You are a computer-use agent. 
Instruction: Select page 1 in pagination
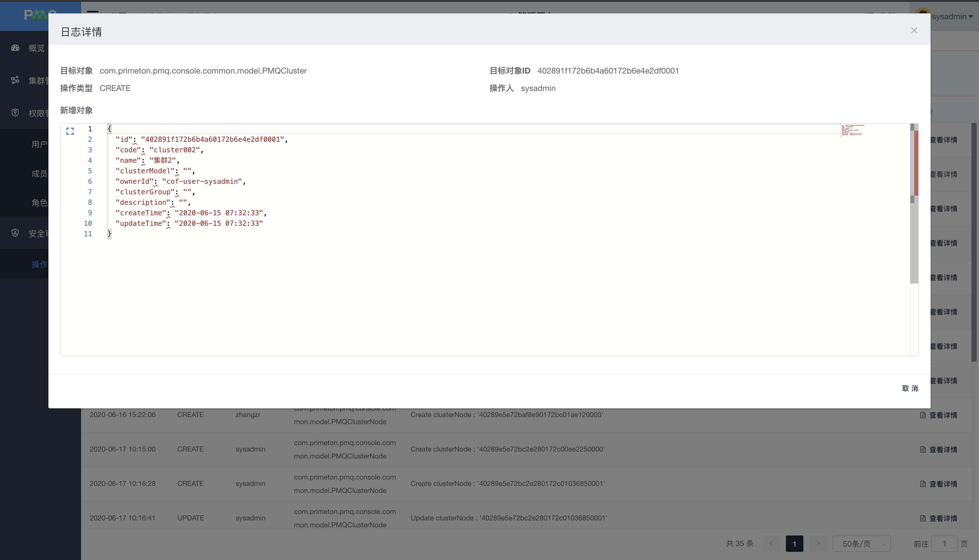tap(794, 543)
